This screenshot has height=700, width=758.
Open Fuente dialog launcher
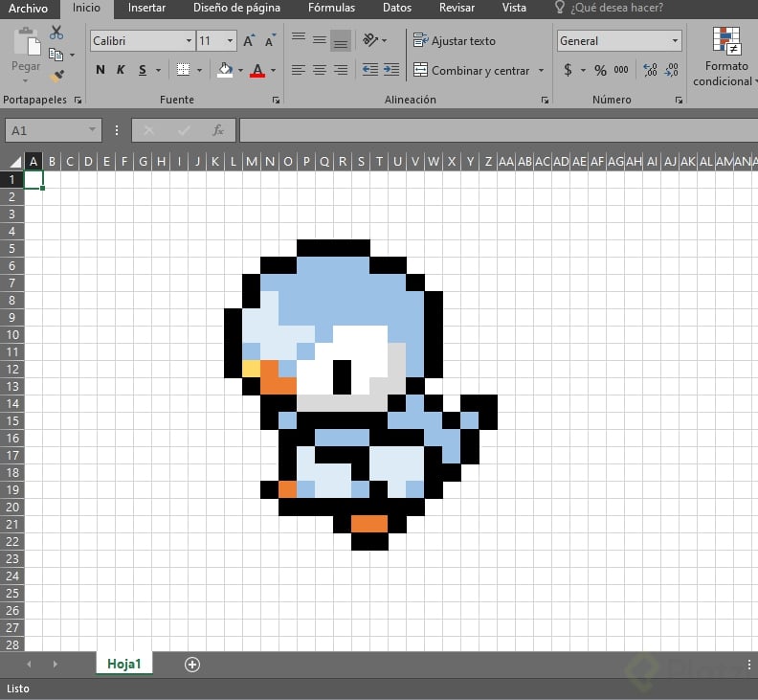click(276, 101)
